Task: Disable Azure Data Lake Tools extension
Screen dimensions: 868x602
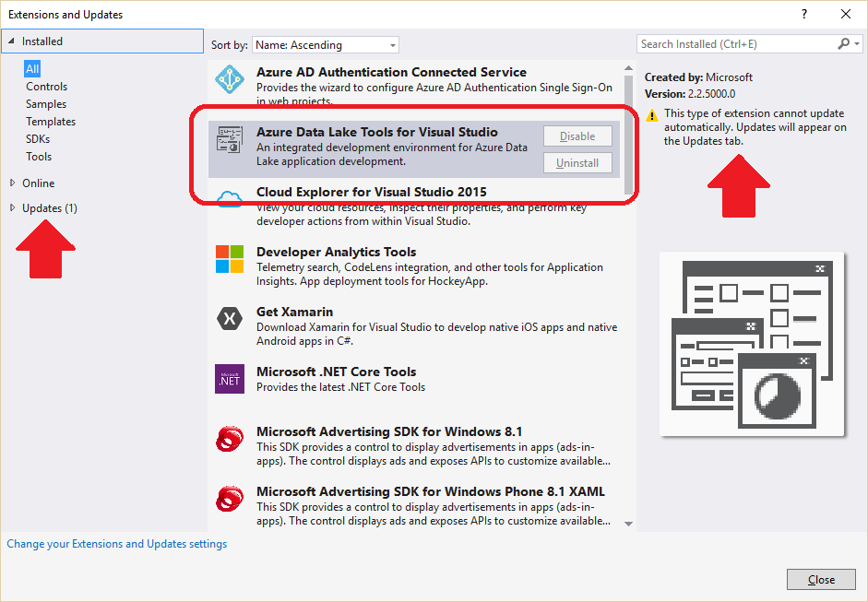Action: point(577,136)
